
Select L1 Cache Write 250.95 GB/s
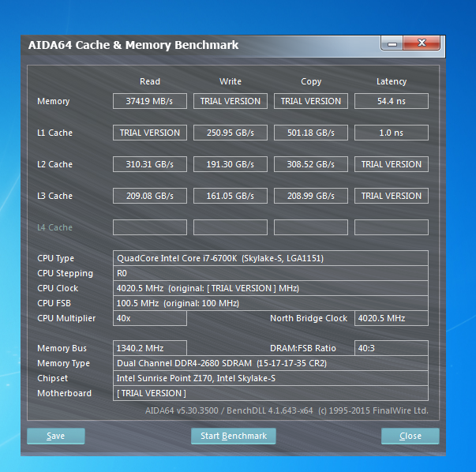coord(231,133)
